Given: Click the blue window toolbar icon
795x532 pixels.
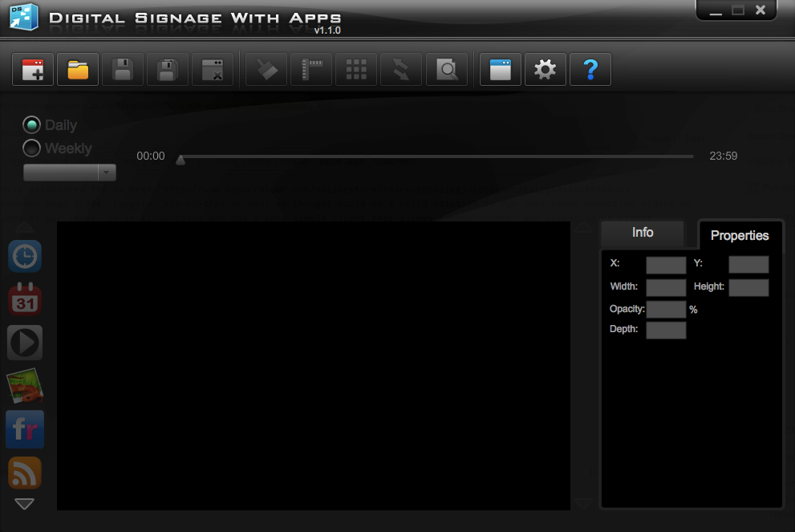Looking at the screenshot, I should coord(501,70).
